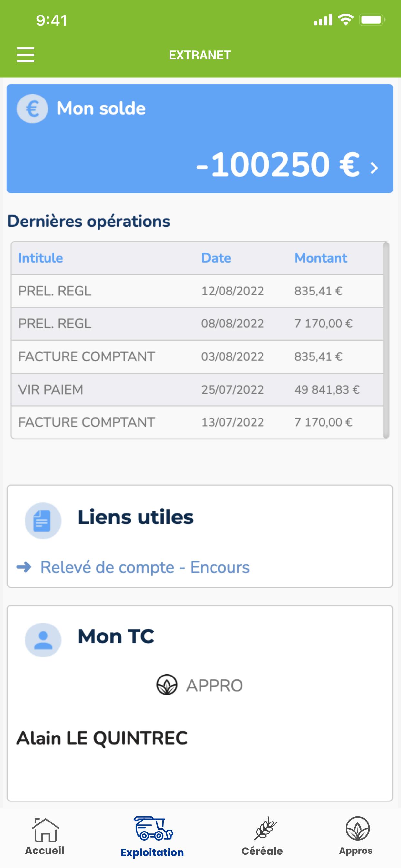Click the APPRO leaf icon

click(x=167, y=684)
